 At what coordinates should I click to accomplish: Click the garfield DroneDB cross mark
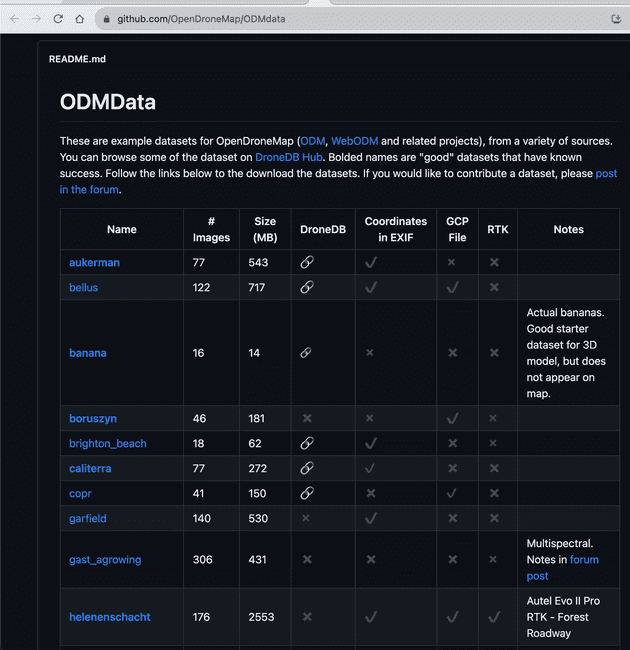(306, 518)
